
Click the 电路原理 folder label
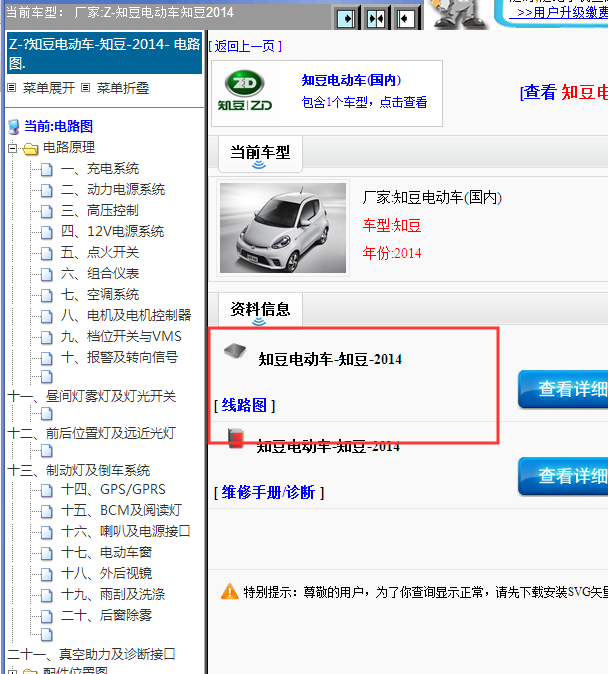[69, 148]
